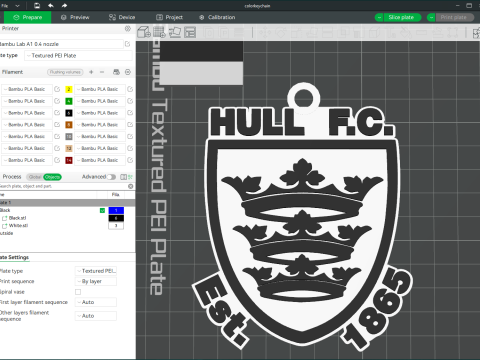Select Black.stl in the object list
480x360 pixels.
pyautogui.click(x=17, y=218)
